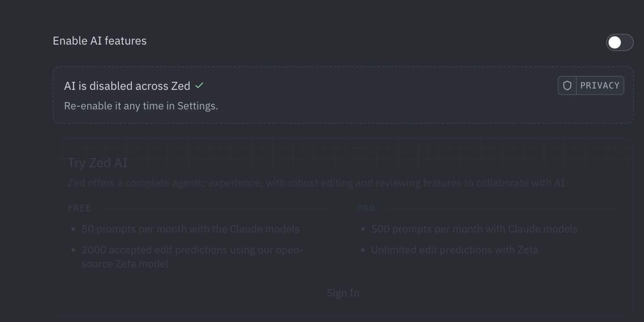Switch to the FREE plan column
644x322 pixels.
point(79,208)
